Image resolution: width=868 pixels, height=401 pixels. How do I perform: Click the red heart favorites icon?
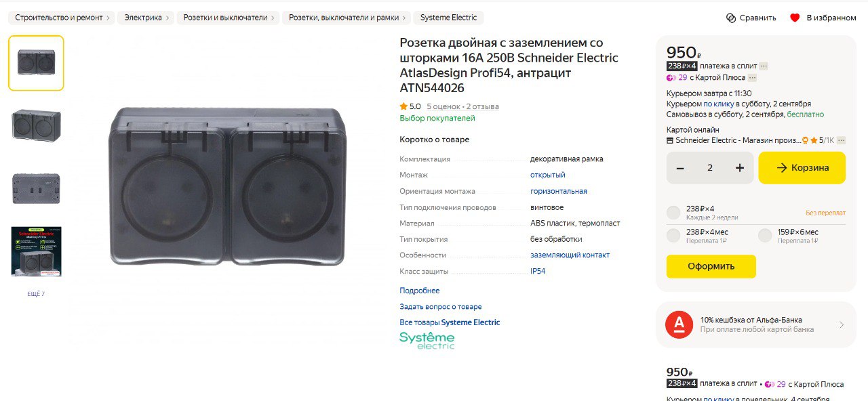pos(795,18)
